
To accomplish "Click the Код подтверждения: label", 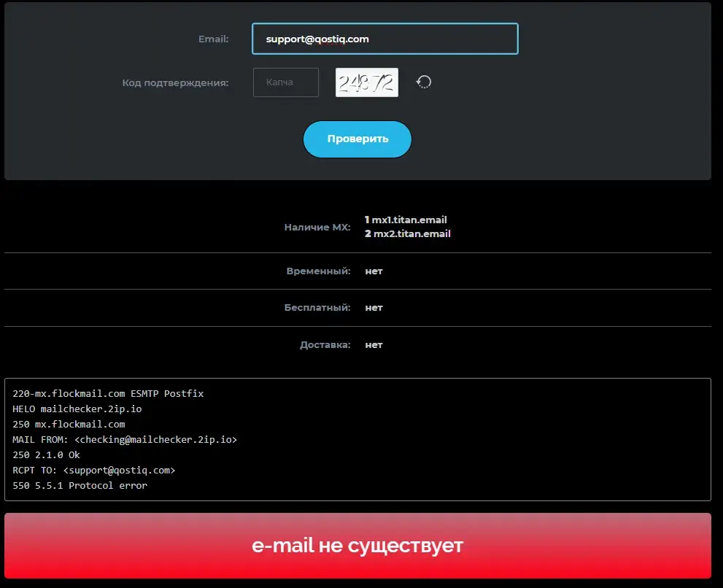I will tap(175, 83).
